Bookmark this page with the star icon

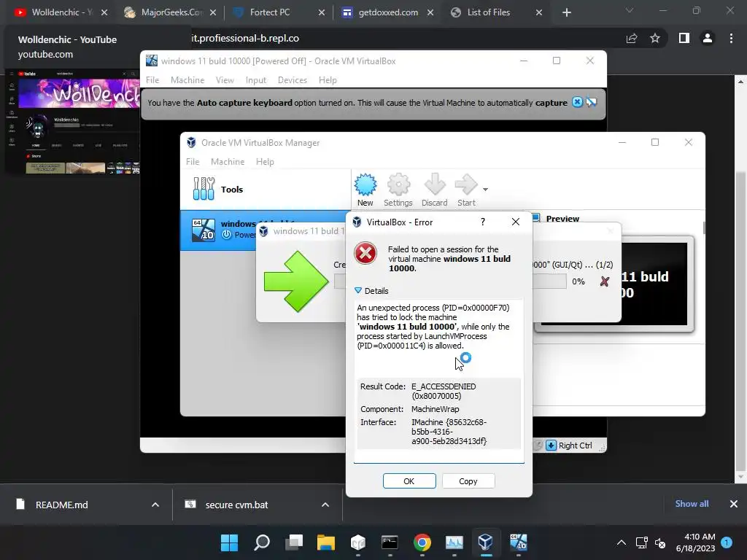coord(655,38)
